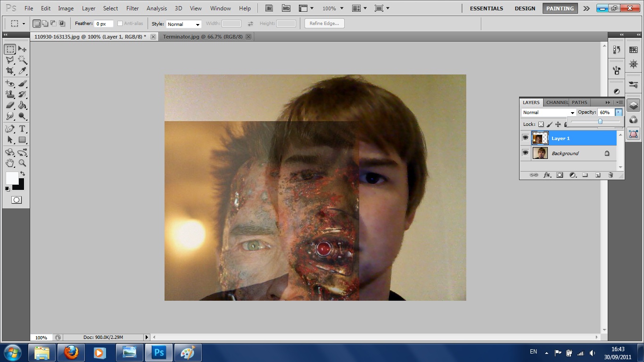Click the Delete layer trash icon
Screen dimensions: 644x362
[610, 175]
